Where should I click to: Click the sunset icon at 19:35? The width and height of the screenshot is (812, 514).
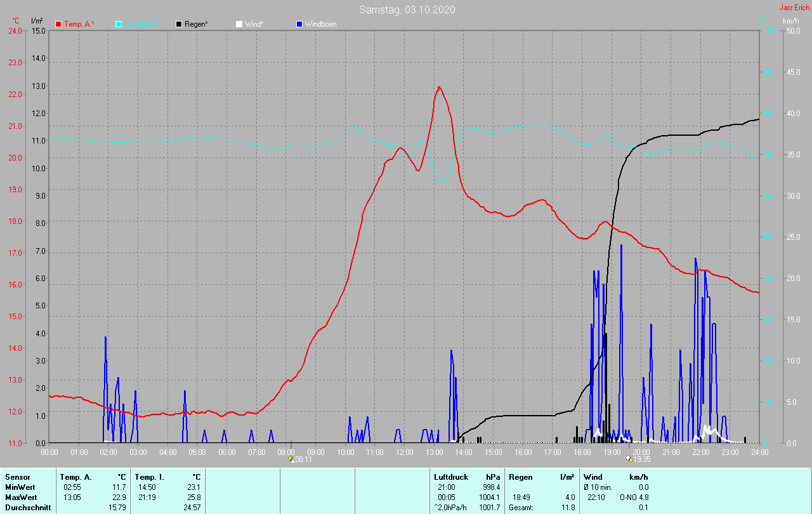tap(629, 459)
